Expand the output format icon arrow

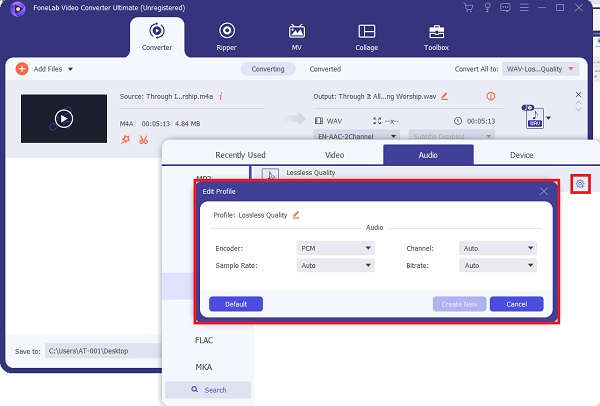tap(549, 118)
